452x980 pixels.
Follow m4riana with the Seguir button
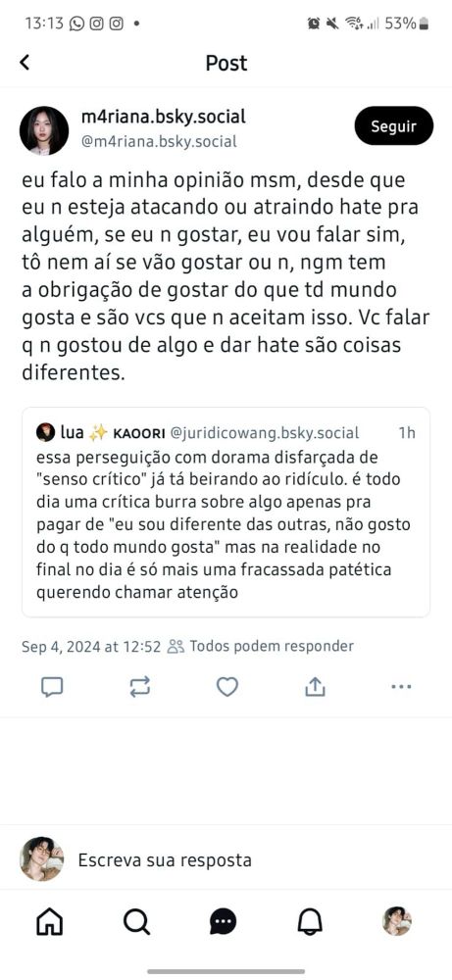pos(394,126)
